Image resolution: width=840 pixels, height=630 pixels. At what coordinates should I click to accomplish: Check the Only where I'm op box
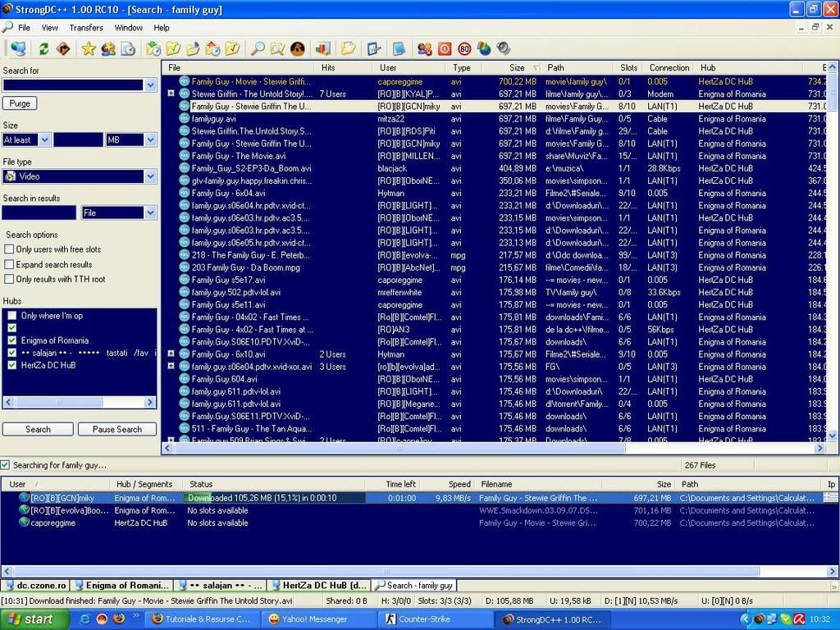point(12,316)
